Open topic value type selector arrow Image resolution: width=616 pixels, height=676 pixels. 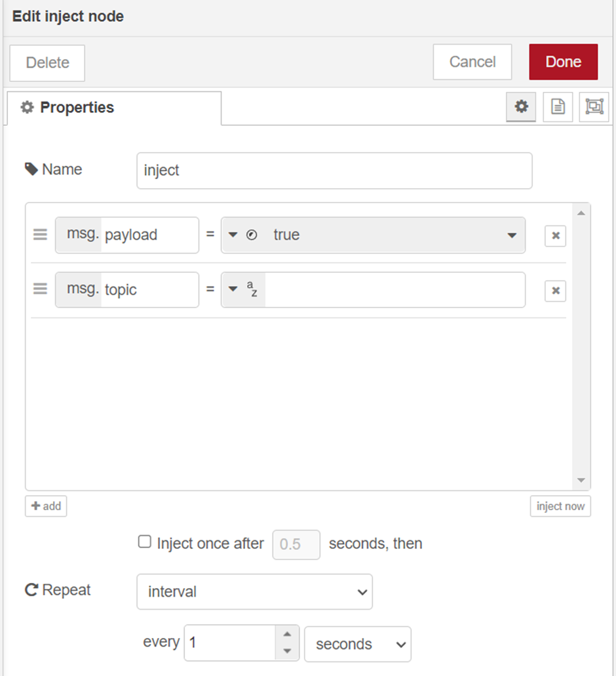tap(233, 289)
